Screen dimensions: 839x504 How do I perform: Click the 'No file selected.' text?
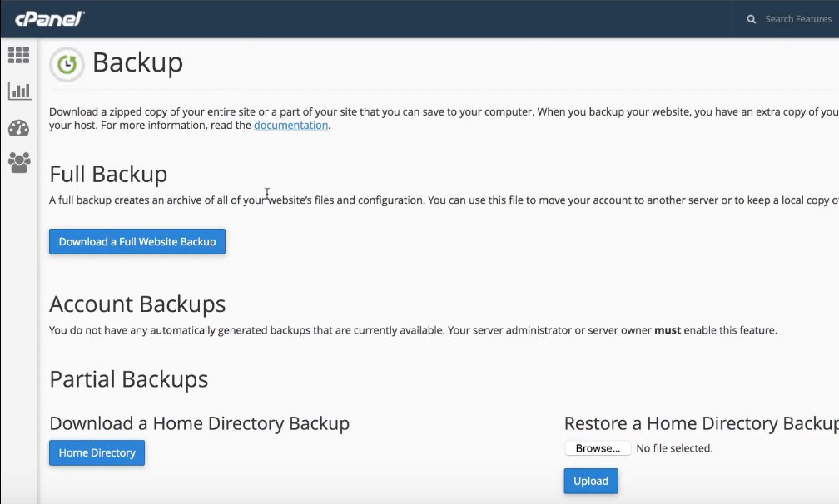pyautogui.click(x=674, y=448)
